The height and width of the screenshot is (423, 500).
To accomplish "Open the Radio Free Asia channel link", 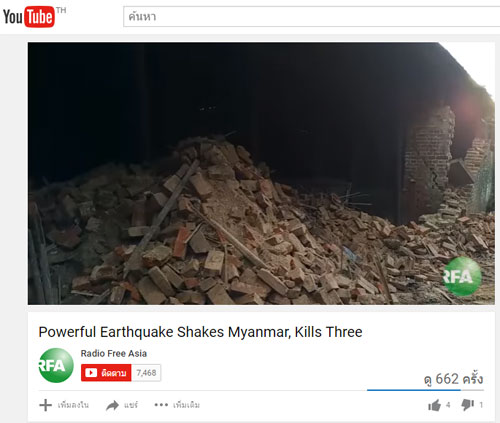I will pyautogui.click(x=114, y=353).
